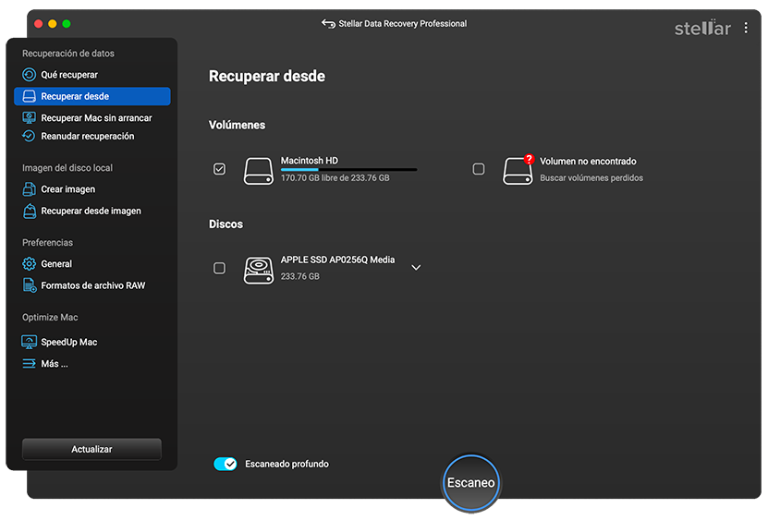Click the Recuperar desde drive icon in sidebar

coord(29,96)
